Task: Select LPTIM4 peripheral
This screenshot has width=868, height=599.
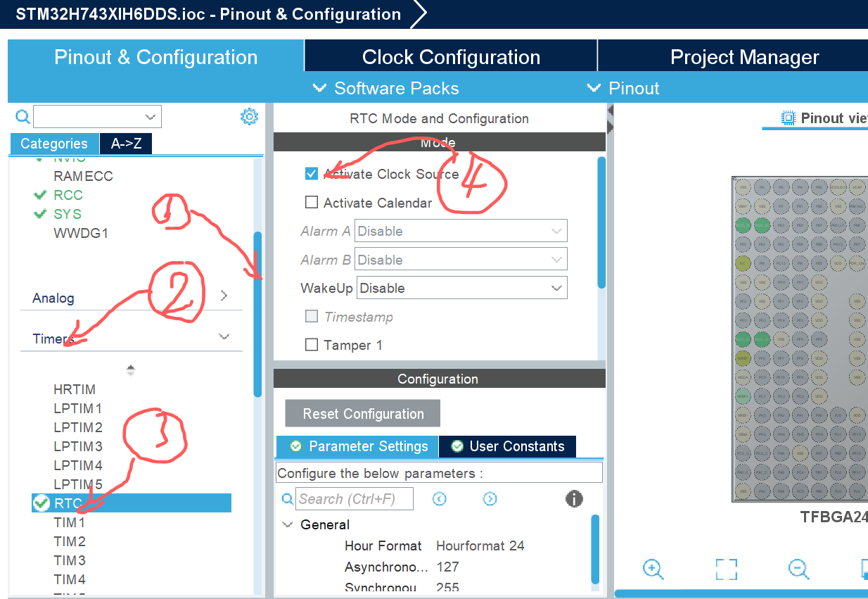Action: click(78, 465)
